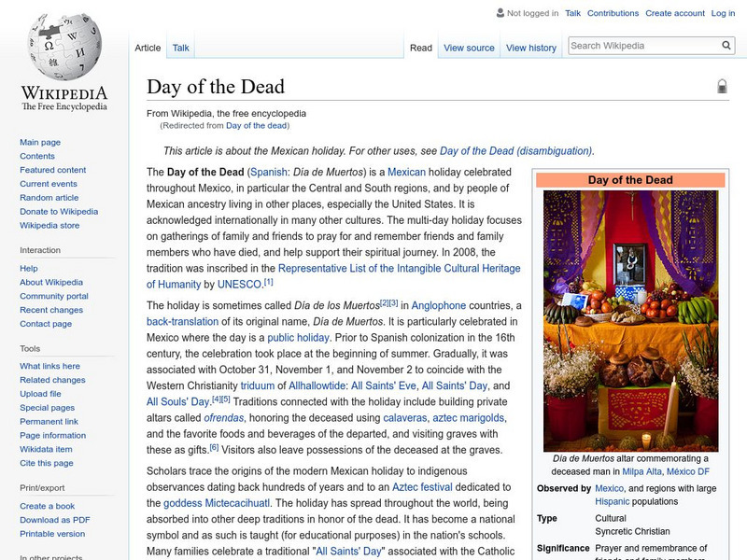The width and height of the screenshot is (747, 560).
Task: Open Representative List of Intangible Cultural Heritage link
Action: coord(400,268)
